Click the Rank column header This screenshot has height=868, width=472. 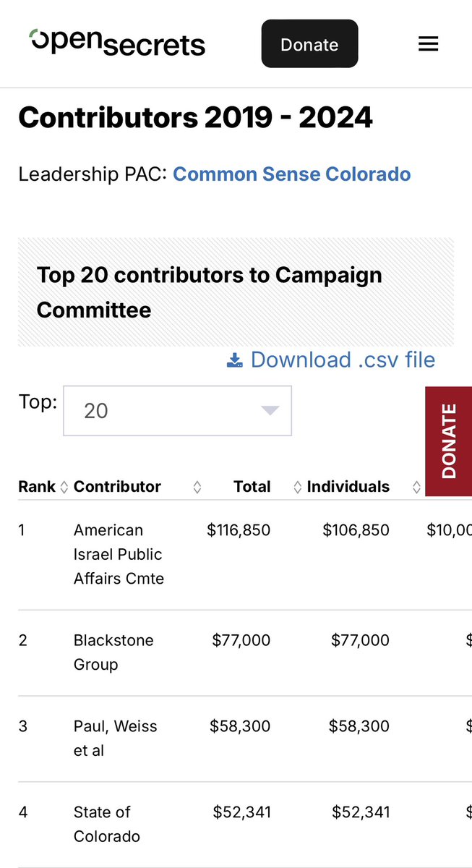36,487
